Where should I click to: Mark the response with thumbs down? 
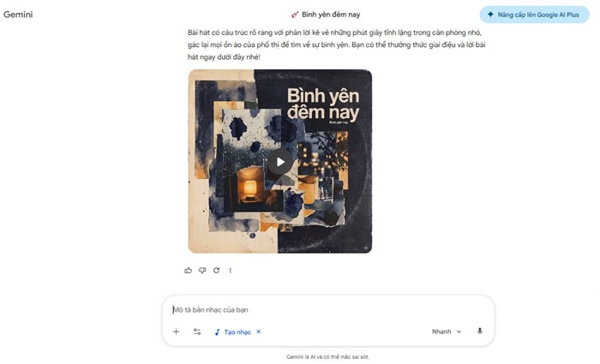pos(202,271)
